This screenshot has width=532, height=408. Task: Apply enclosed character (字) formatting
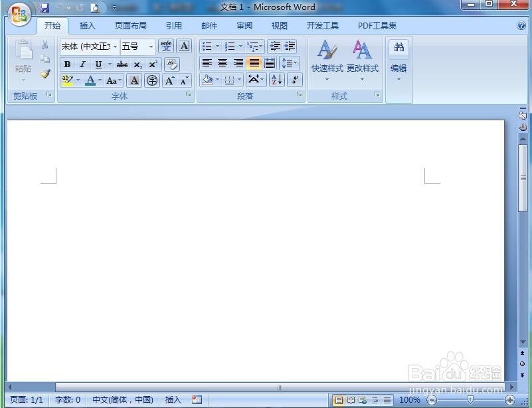[152, 80]
